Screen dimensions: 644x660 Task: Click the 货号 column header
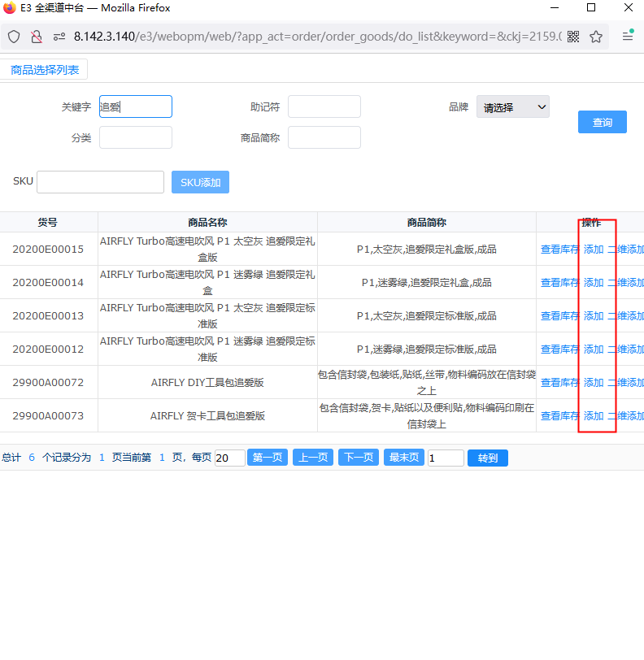48,222
